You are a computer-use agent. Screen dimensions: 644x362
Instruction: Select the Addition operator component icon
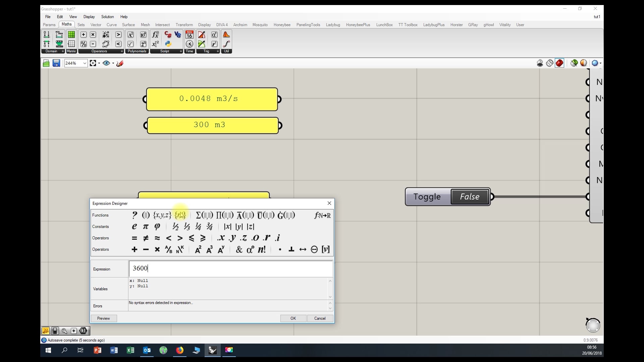point(84,35)
